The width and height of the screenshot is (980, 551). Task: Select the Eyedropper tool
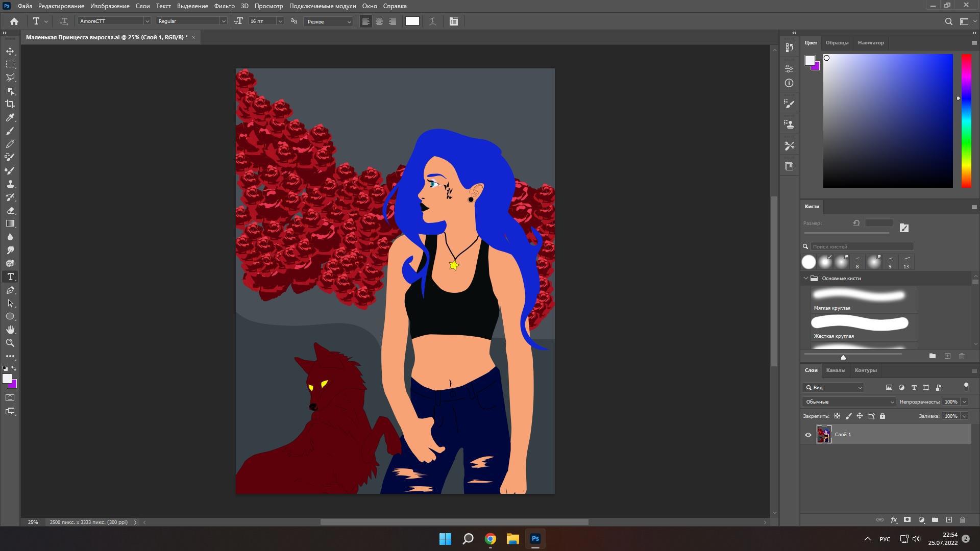click(x=10, y=117)
